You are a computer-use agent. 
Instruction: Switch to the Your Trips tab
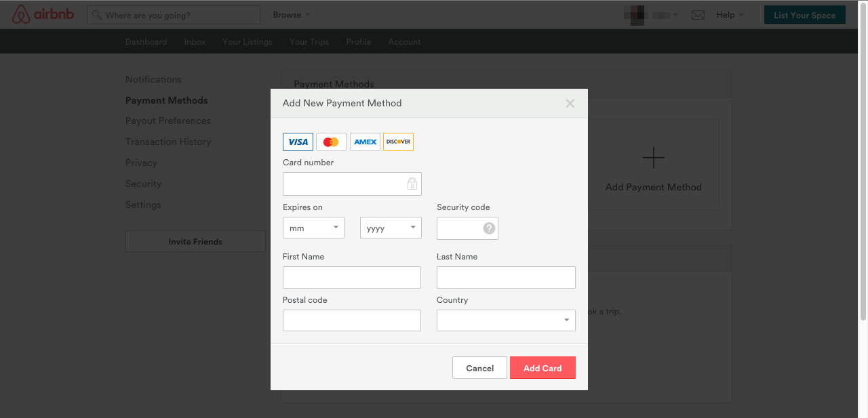click(x=309, y=41)
